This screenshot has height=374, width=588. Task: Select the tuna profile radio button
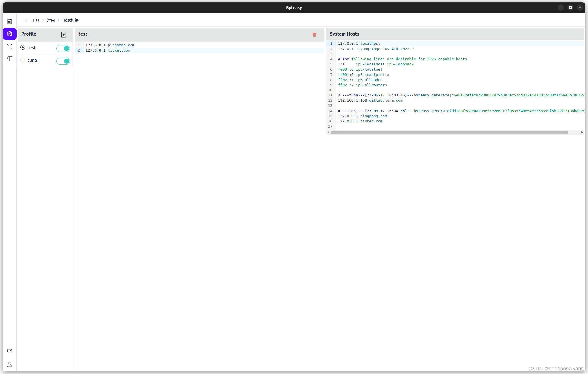pyautogui.click(x=23, y=60)
